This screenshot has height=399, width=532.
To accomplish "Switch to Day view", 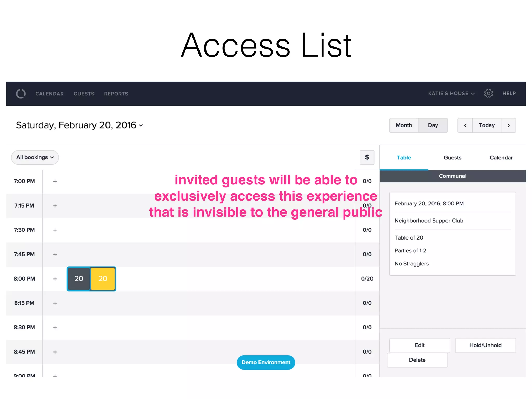I will pyautogui.click(x=433, y=125).
